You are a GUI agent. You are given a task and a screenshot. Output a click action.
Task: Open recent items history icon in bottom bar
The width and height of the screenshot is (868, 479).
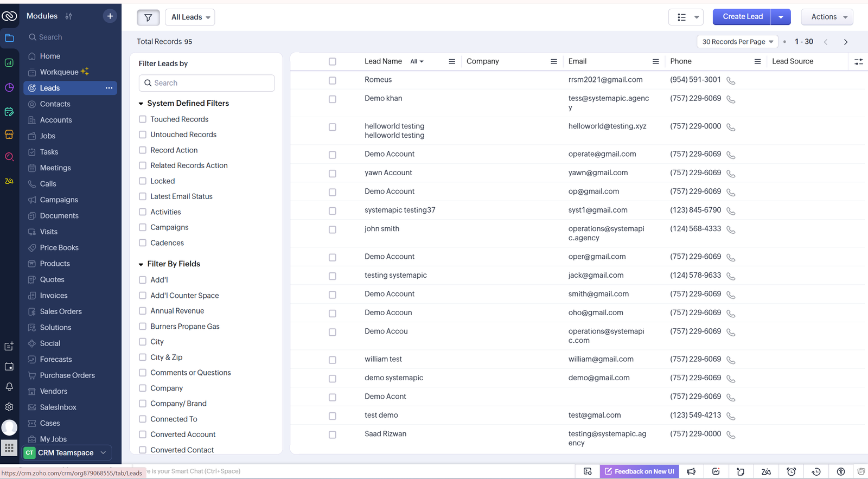[x=816, y=471]
